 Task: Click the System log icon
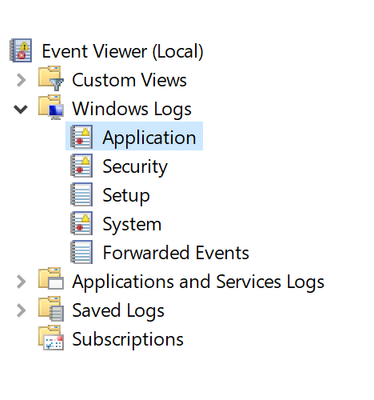[x=82, y=223]
